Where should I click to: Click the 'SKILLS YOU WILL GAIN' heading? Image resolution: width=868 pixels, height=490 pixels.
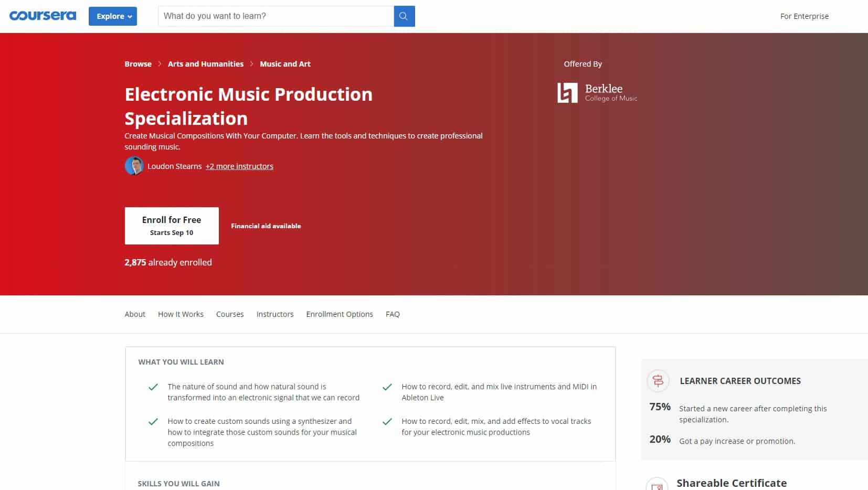click(178, 484)
